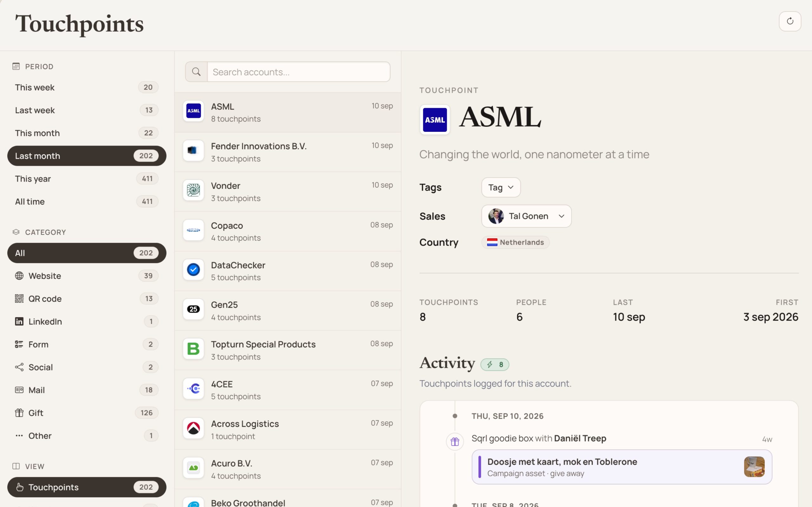The height and width of the screenshot is (507, 812).
Task: Open Fender Innovations B.V. account
Action: coord(288,152)
